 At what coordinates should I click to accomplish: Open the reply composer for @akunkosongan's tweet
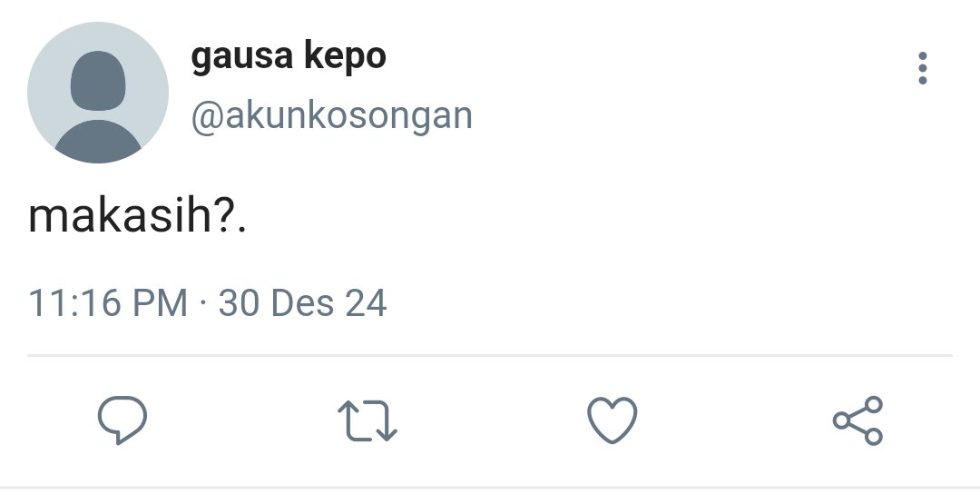coord(122,420)
